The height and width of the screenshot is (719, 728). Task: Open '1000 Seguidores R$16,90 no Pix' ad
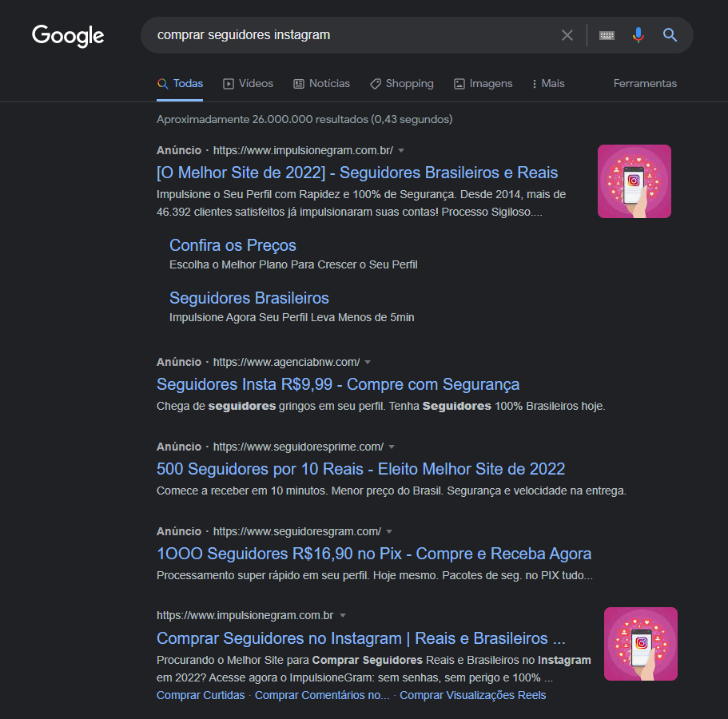(x=374, y=554)
